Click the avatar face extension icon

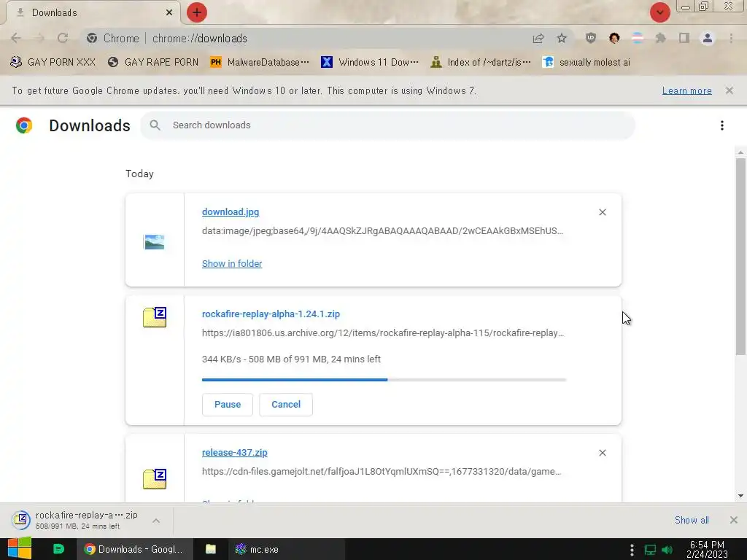(x=614, y=38)
